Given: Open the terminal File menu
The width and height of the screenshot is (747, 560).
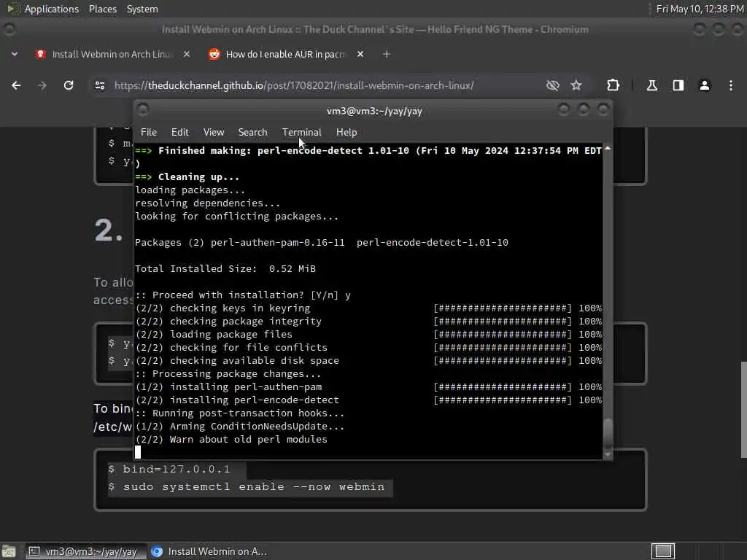Looking at the screenshot, I should [149, 133].
